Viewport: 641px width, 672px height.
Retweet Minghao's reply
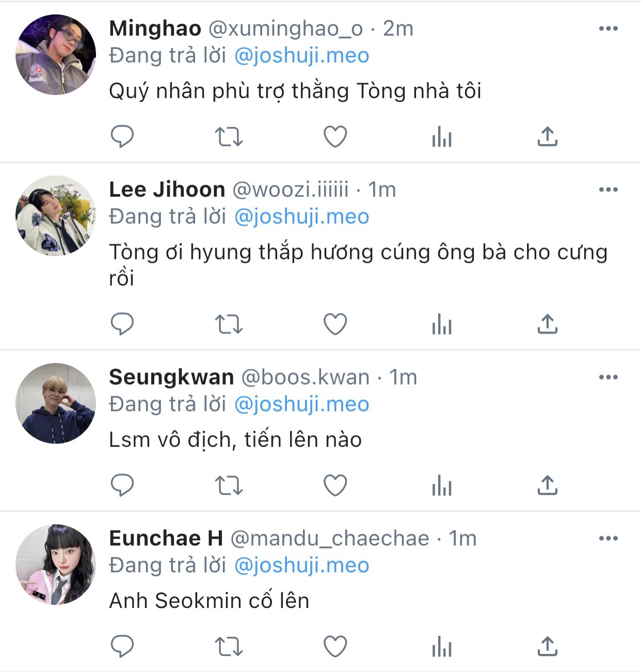229,137
